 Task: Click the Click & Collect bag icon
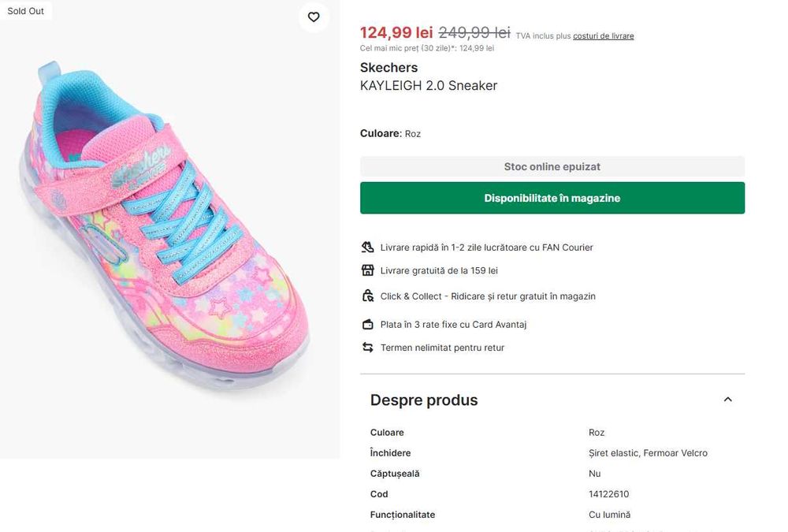[x=367, y=296]
